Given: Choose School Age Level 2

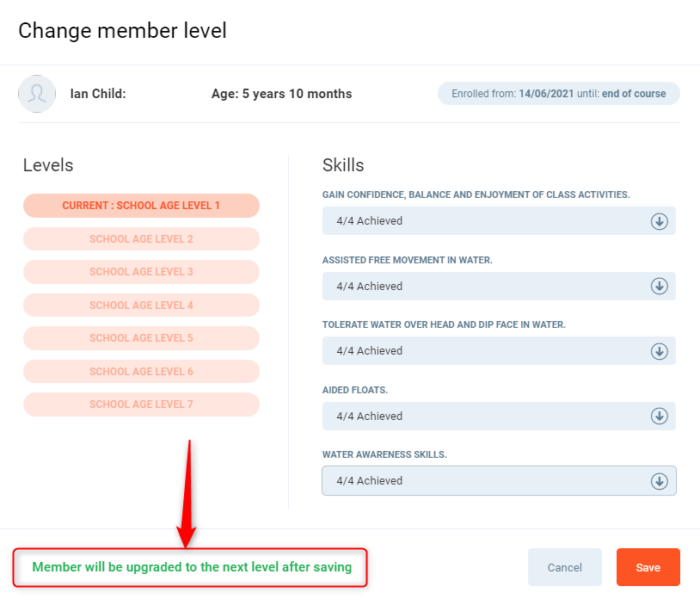Looking at the screenshot, I should [x=141, y=239].
